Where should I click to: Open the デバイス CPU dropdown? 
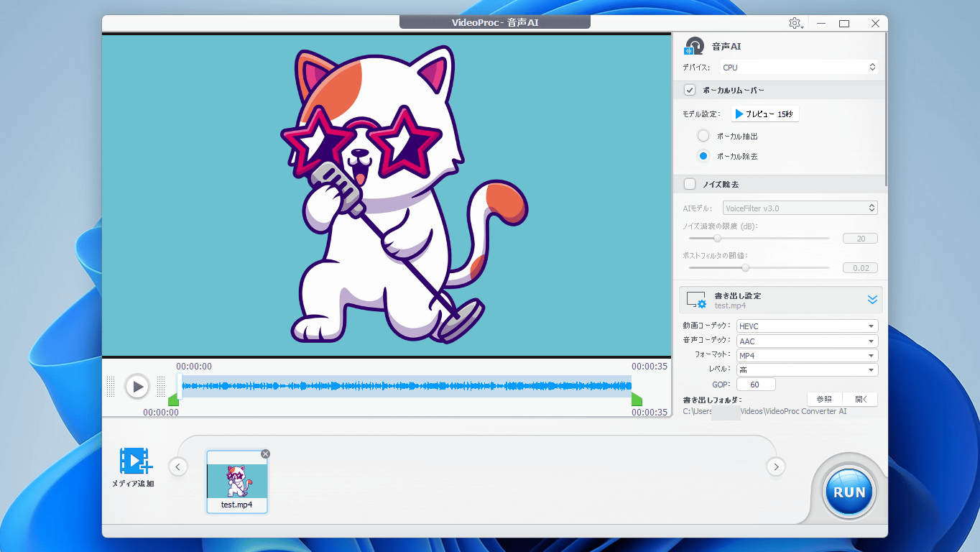pyautogui.click(x=799, y=68)
